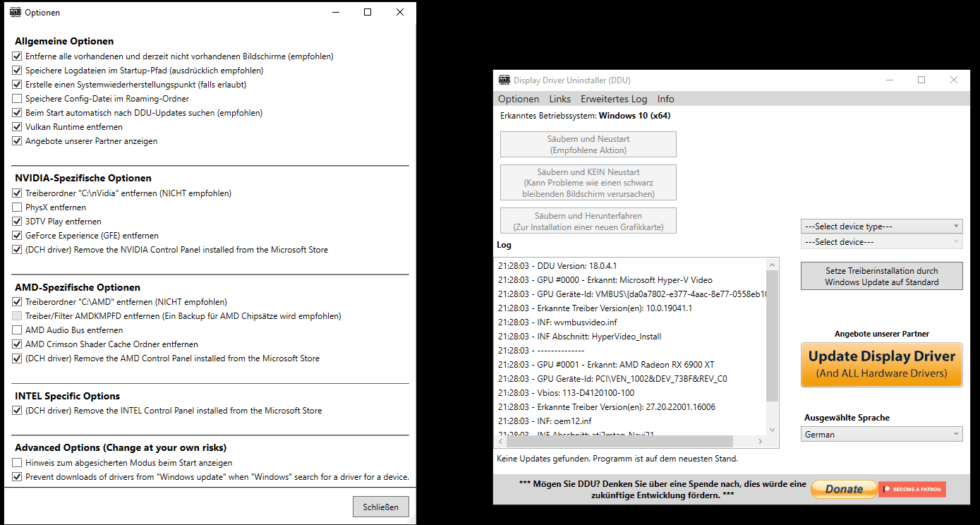Click the DDU icon in Display Driver Uninstaller title bar

tap(504, 80)
